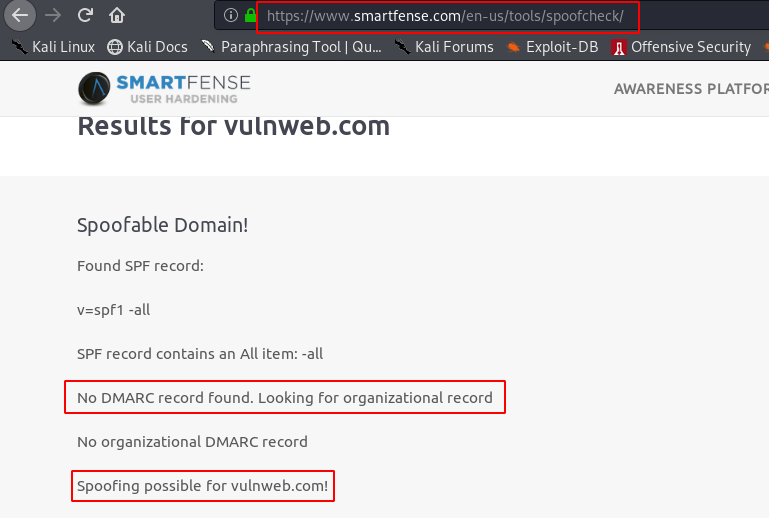Click the Smartfense round logo icon

tap(94, 88)
